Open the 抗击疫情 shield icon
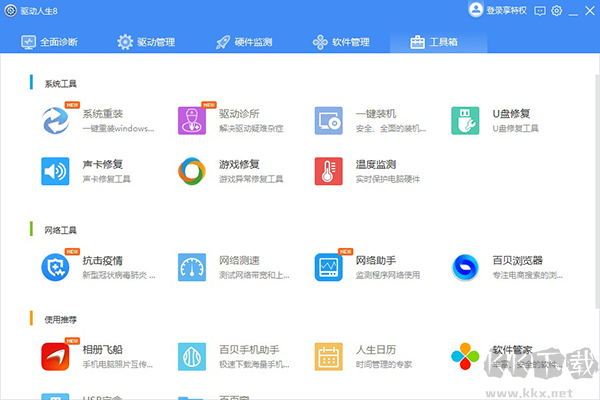 click(55, 267)
